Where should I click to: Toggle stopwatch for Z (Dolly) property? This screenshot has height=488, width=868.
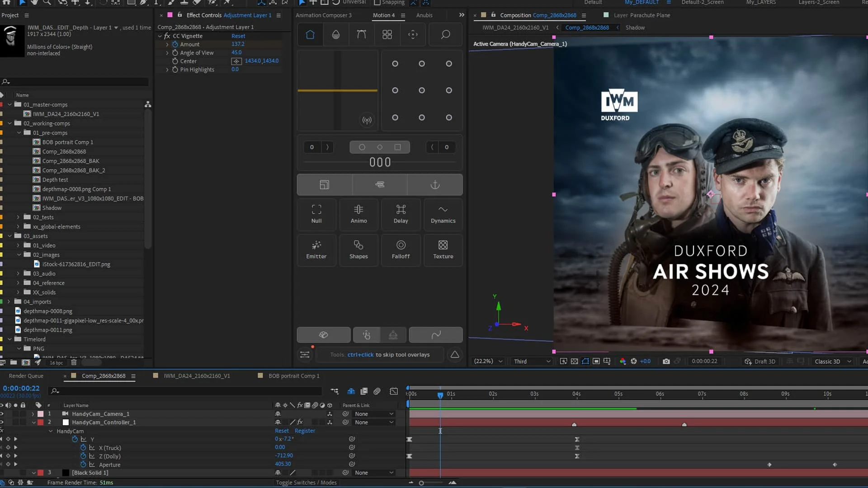pyautogui.click(x=83, y=456)
